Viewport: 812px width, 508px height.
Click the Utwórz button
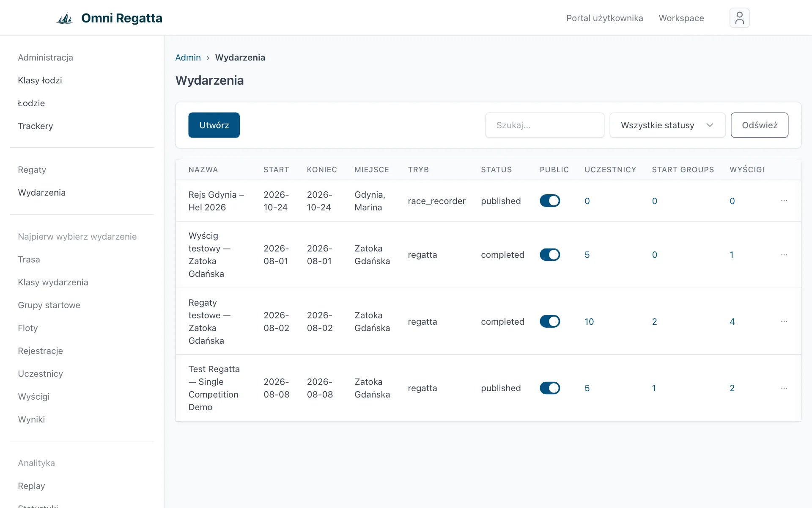tap(214, 125)
